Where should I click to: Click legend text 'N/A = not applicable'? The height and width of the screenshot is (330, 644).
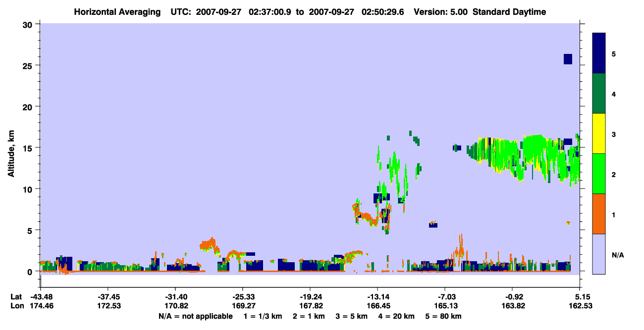coord(195,316)
